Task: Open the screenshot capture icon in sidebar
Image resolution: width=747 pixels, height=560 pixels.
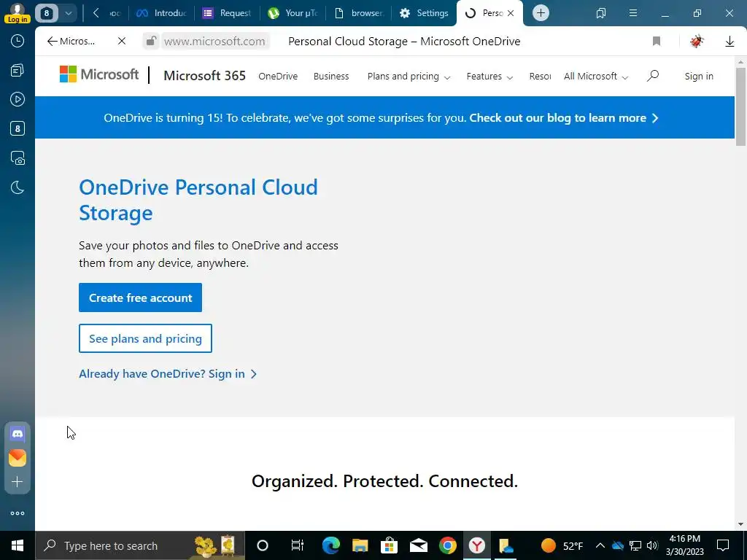Action: tap(18, 157)
